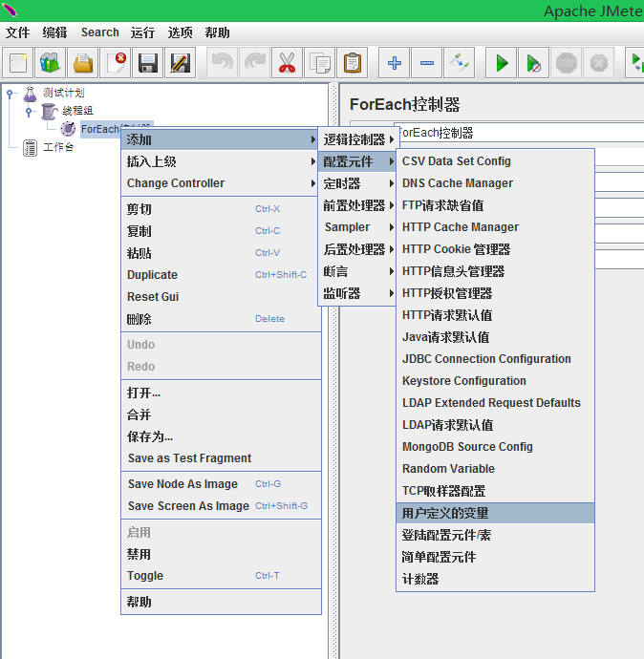Click 禁用 in context menu

pos(221,554)
